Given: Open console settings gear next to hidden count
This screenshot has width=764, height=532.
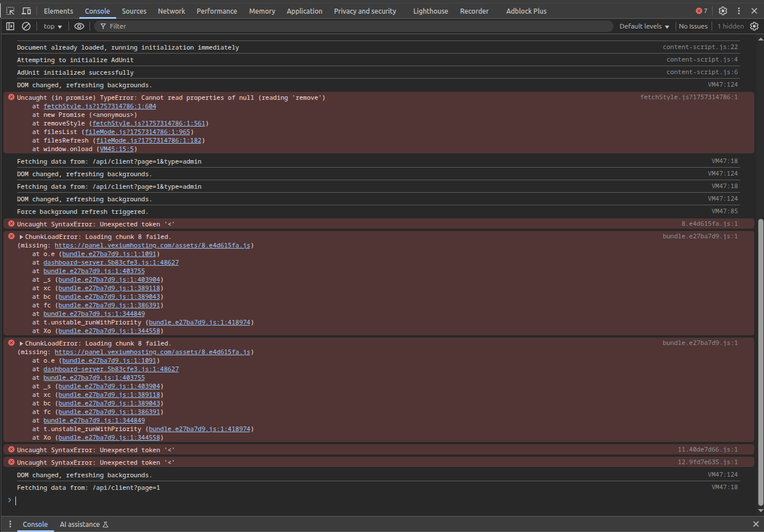Looking at the screenshot, I should pyautogui.click(x=754, y=26).
